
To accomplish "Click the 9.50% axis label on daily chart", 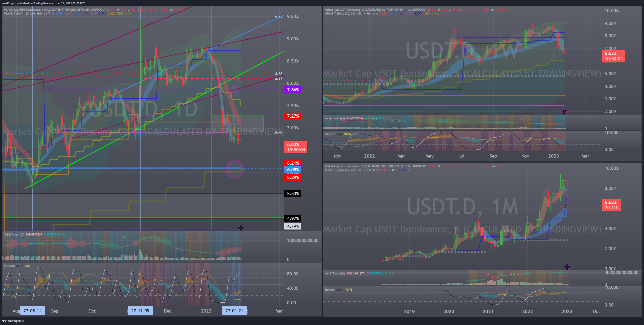I will pos(293,17).
